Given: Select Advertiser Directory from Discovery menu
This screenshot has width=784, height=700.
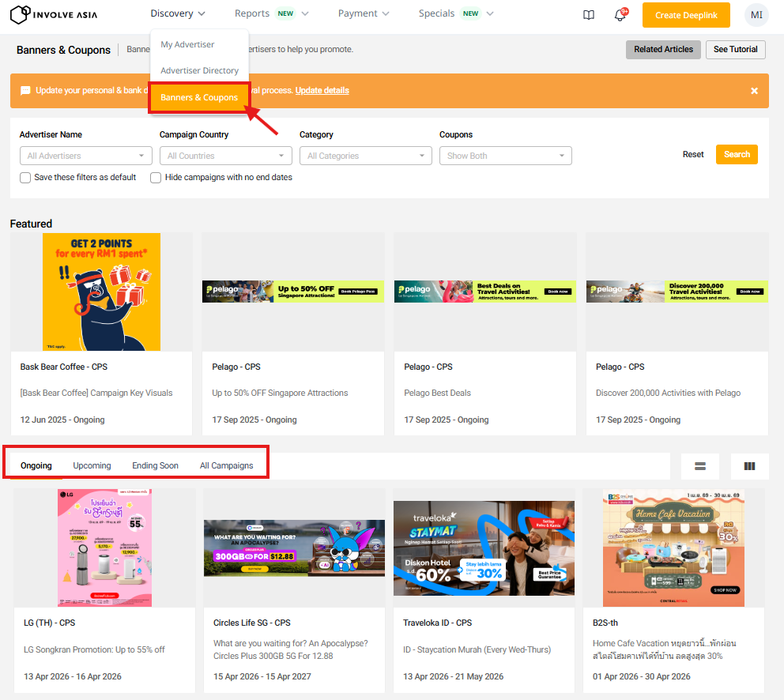Looking at the screenshot, I should [x=199, y=70].
